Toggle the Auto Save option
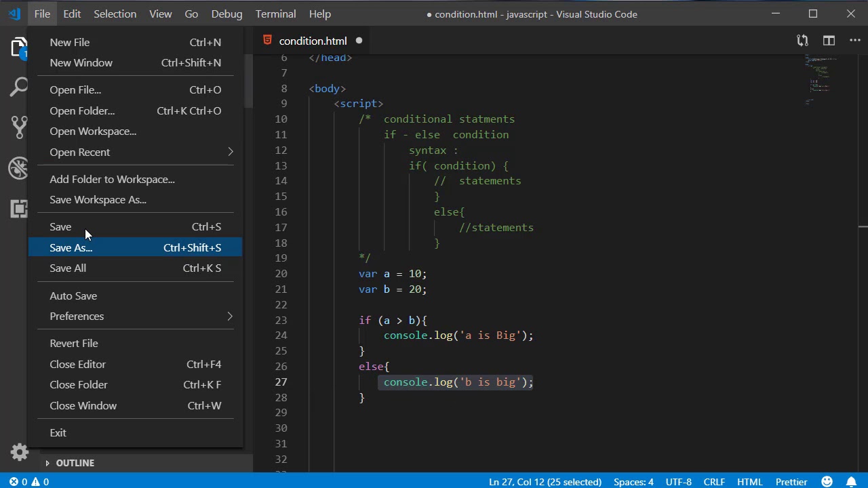 pyautogui.click(x=135, y=296)
